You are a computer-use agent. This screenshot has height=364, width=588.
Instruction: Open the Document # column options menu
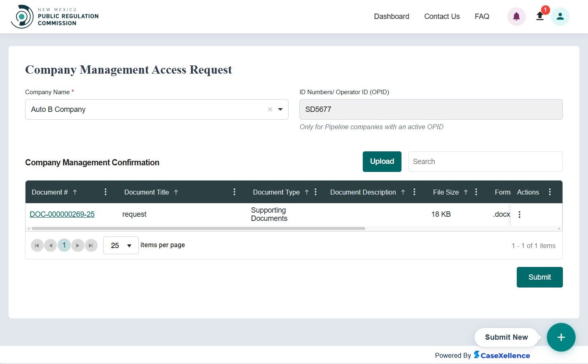point(105,192)
